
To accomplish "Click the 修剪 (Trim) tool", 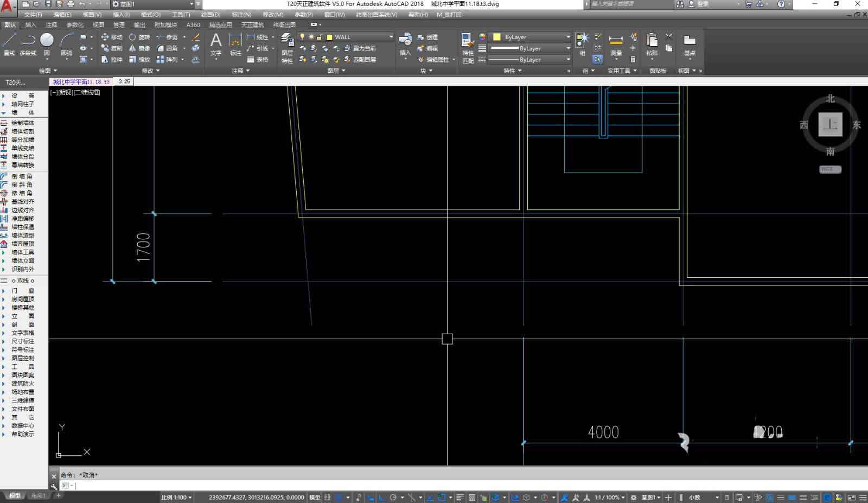I will pos(167,37).
